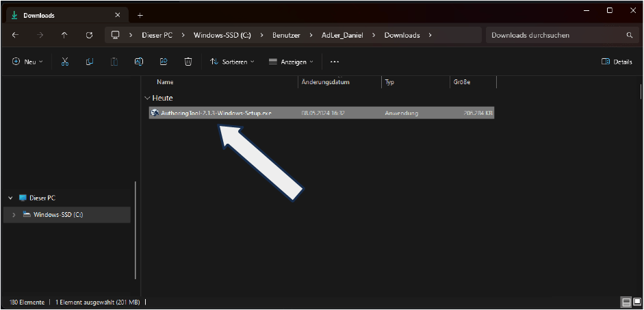Expand the Windows-SSD (C:) tree node

[x=14, y=215]
